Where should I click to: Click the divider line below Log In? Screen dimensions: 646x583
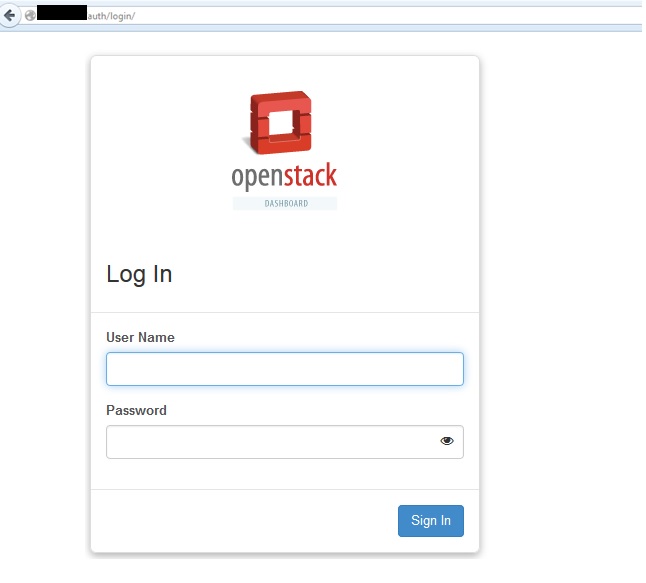[284, 312]
